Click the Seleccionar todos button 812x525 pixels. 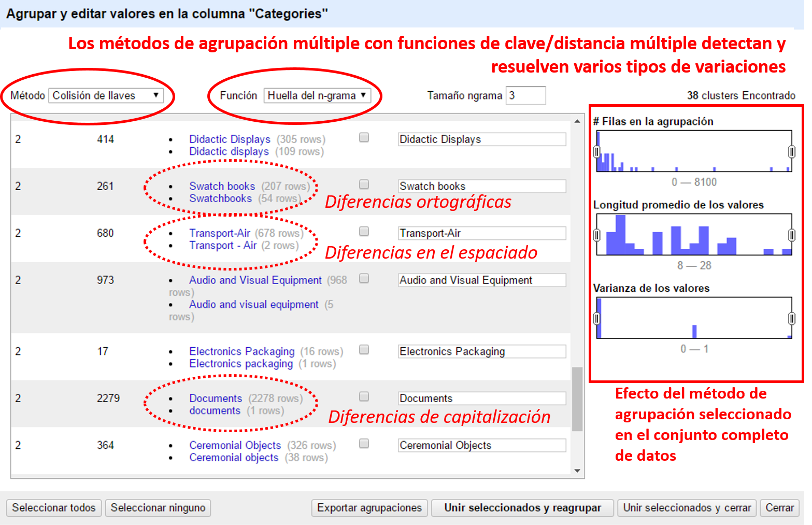click(54, 508)
